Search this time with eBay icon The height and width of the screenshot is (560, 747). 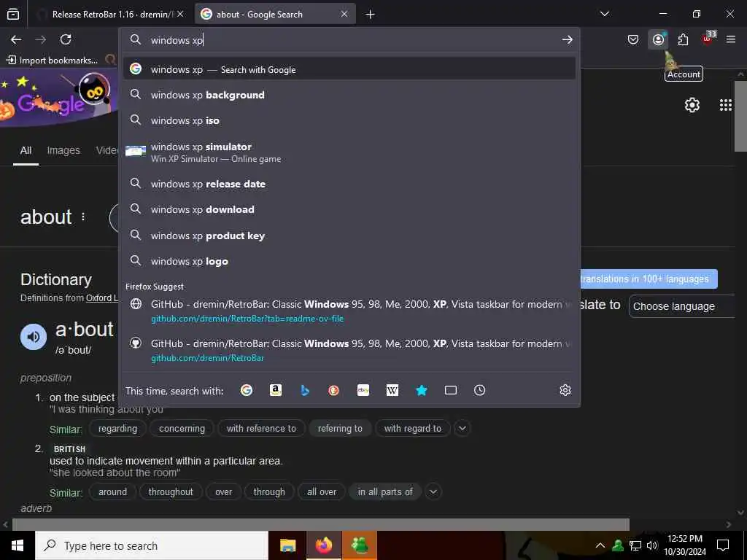(x=363, y=391)
